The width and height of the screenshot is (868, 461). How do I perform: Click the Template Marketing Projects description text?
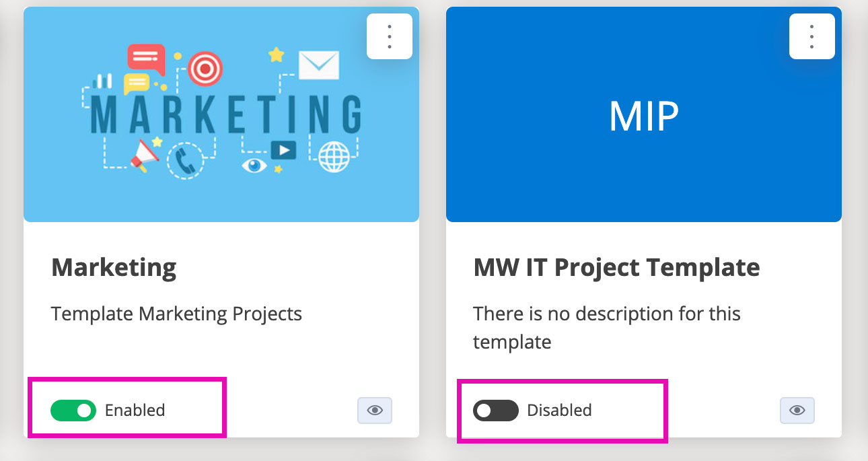coord(176,314)
